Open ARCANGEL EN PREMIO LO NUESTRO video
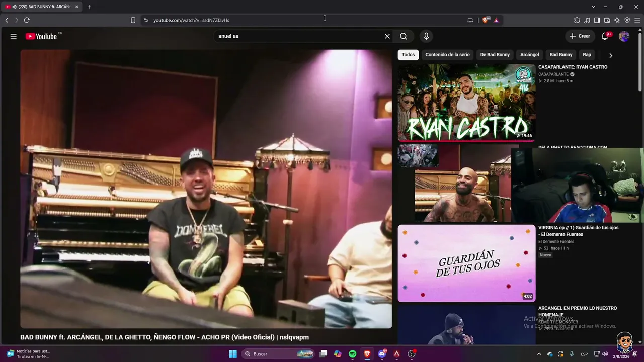 point(578,311)
